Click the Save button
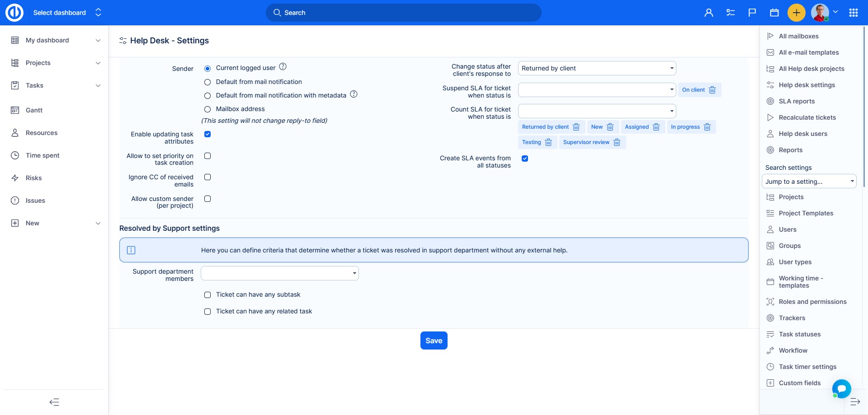The image size is (868, 415). pos(434,340)
